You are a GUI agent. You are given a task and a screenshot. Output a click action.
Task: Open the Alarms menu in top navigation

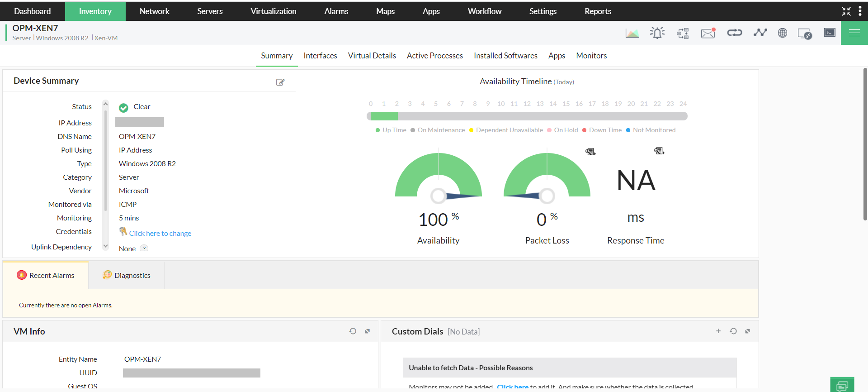click(336, 11)
